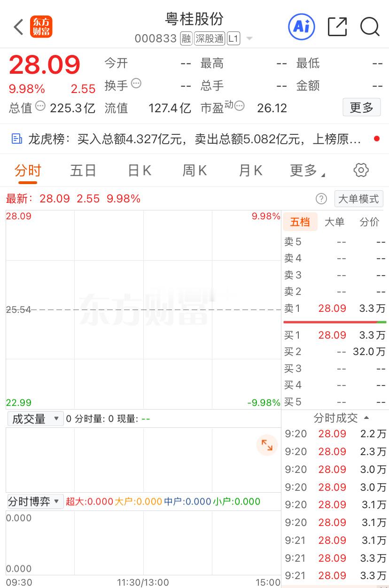Screen dimensions: 389x588
Task: Tap 卖5 order book row
Action: 335,242
